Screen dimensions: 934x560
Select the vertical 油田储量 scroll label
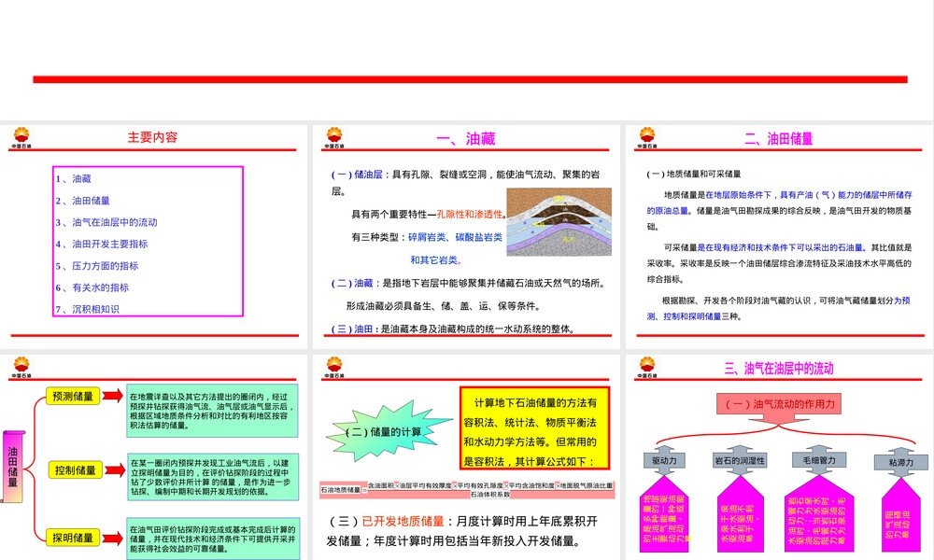tap(12, 468)
